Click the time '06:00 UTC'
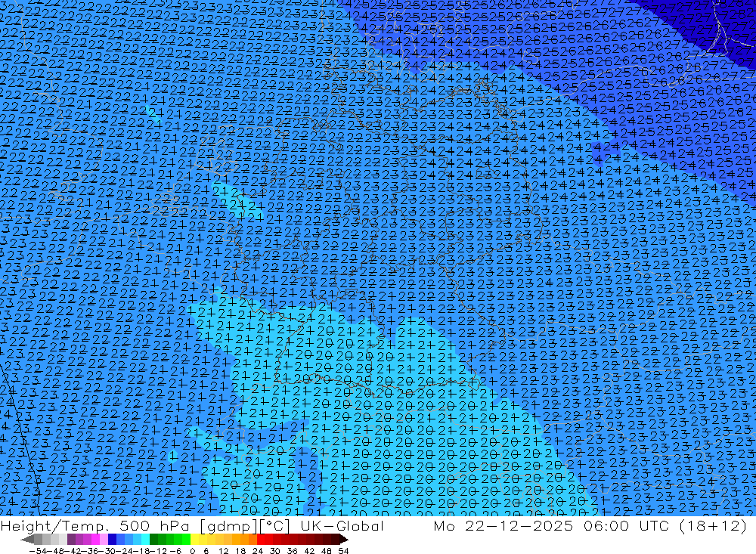 [626, 526]
